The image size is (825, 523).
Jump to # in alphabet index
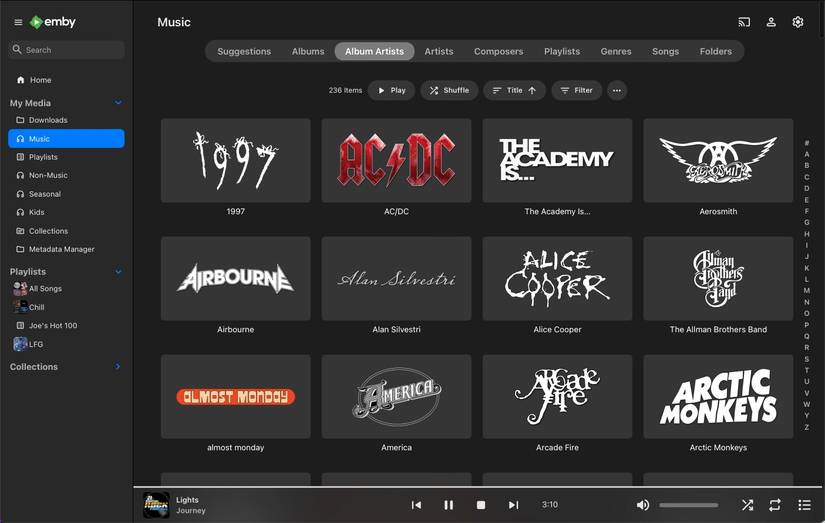click(807, 143)
